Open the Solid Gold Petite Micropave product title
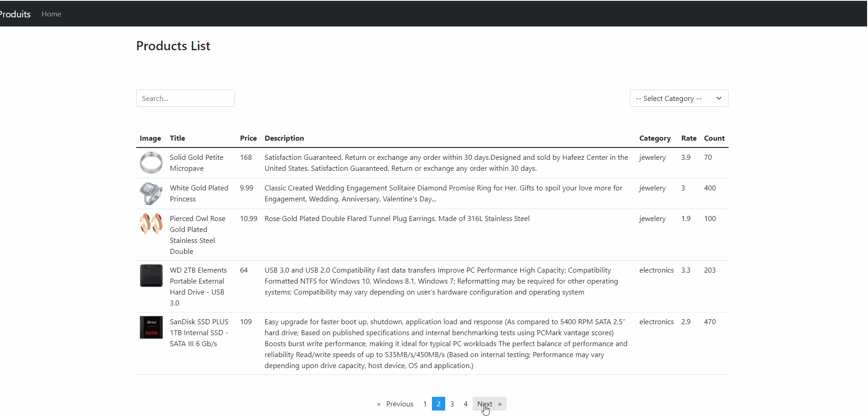The width and height of the screenshot is (868, 416). tap(196, 163)
